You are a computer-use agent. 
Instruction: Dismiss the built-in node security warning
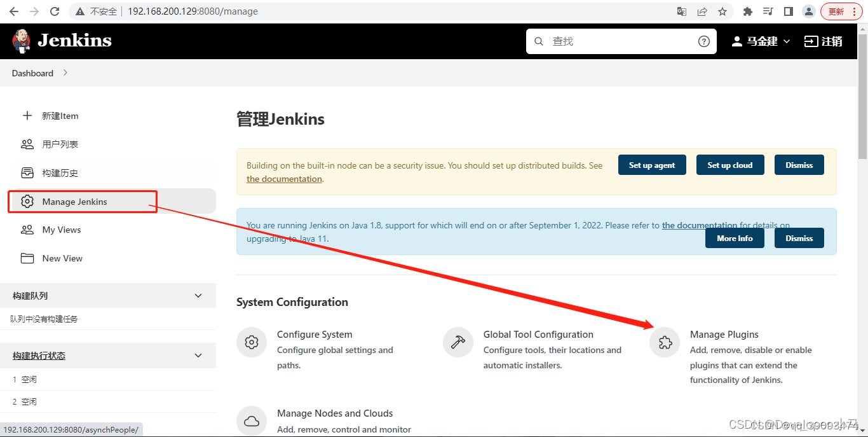[x=799, y=165]
